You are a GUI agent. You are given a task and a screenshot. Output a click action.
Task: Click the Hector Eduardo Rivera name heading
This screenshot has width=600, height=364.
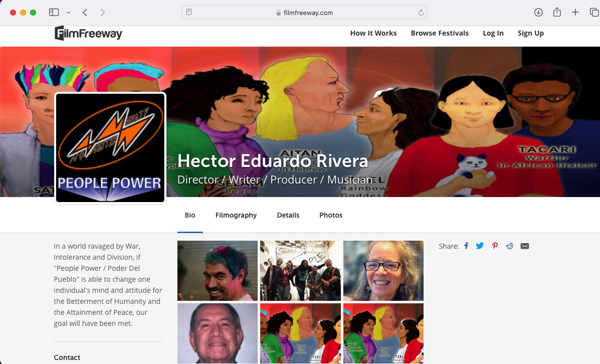pos(273,161)
